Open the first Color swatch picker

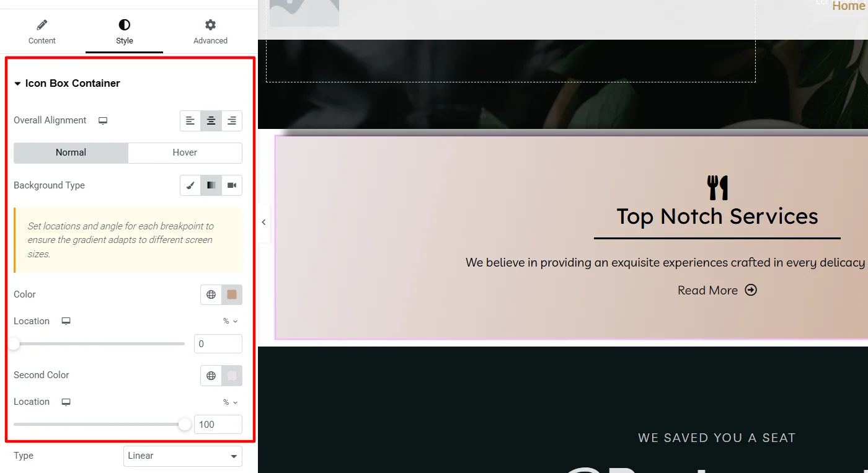(x=232, y=294)
